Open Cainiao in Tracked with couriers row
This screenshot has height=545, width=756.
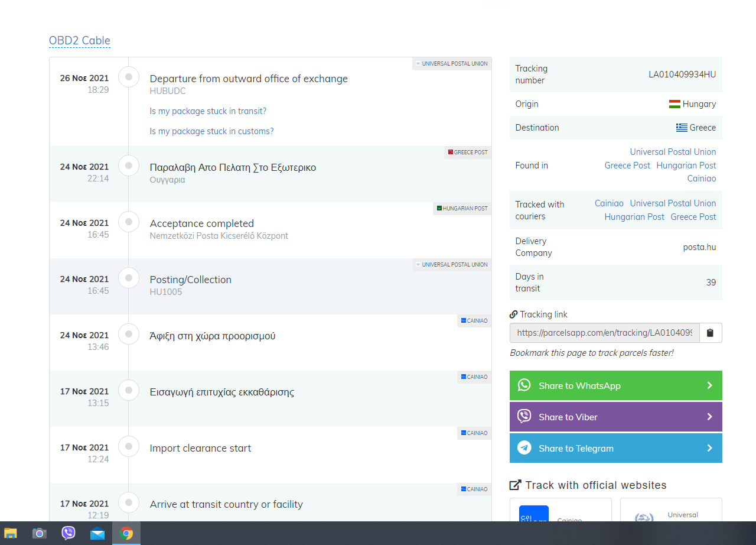click(609, 203)
